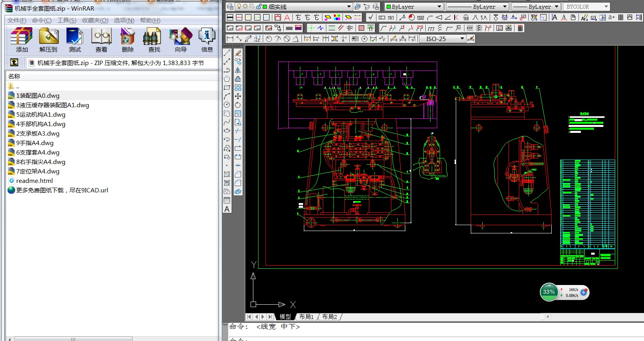Click last-tab navigation arrow beside 模型
This screenshot has width=644, height=341.
(x=270, y=317)
